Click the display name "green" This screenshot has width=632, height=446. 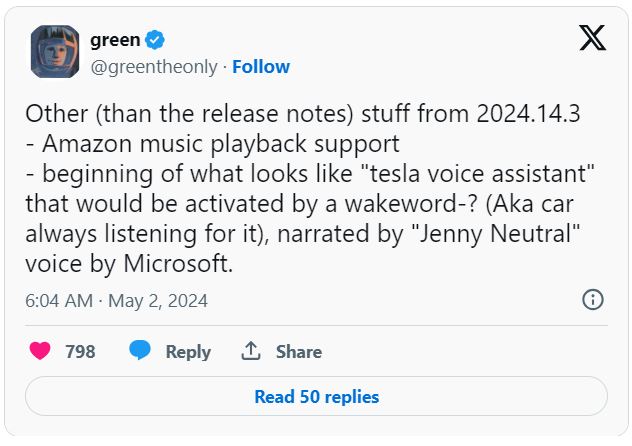click(114, 40)
